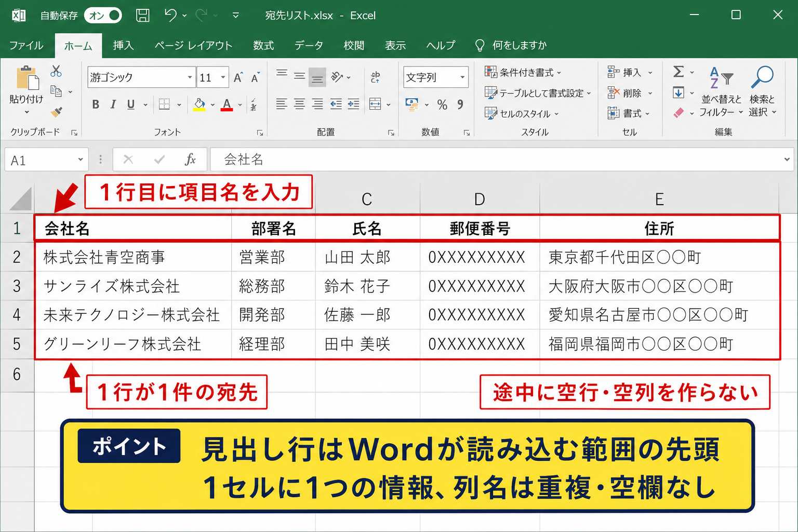Apply accounting currency number format

coord(412,104)
